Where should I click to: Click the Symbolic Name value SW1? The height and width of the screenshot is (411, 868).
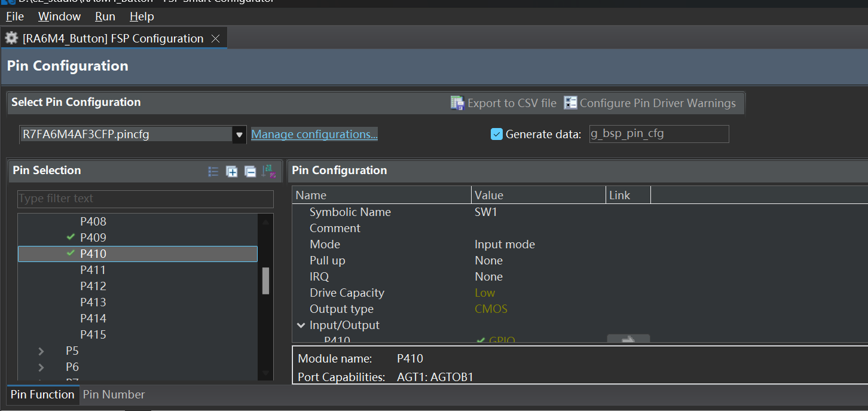pos(486,212)
